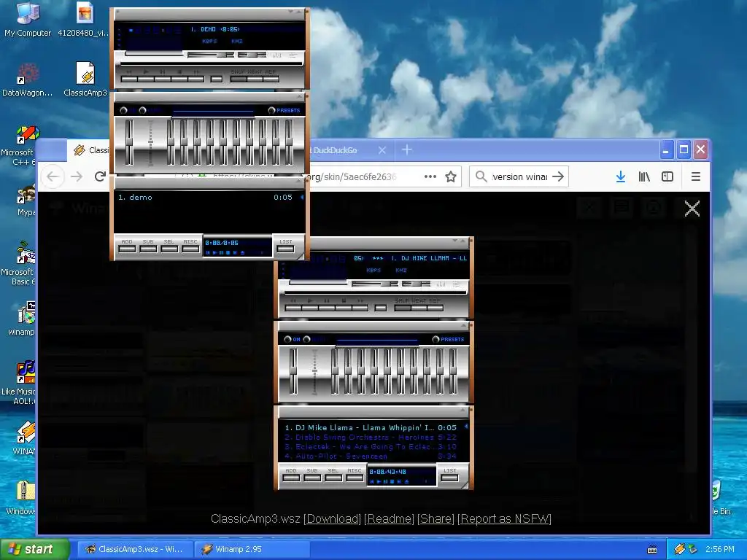This screenshot has height=560, width=747.
Task: Click the desktop Winamp seek bar
Action: click(x=212, y=64)
